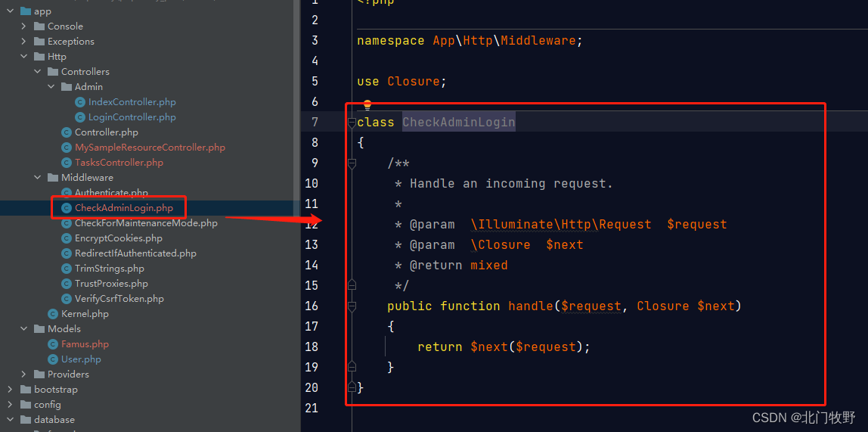Click the Providers folder icon
Viewport: 868px width, 432px height.
point(39,374)
